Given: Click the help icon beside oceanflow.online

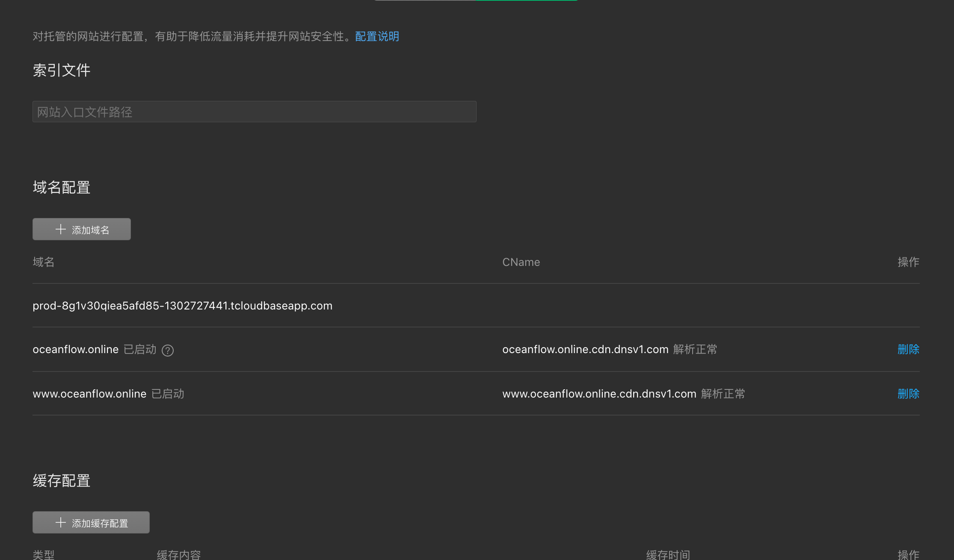Looking at the screenshot, I should (x=168, y=351).
